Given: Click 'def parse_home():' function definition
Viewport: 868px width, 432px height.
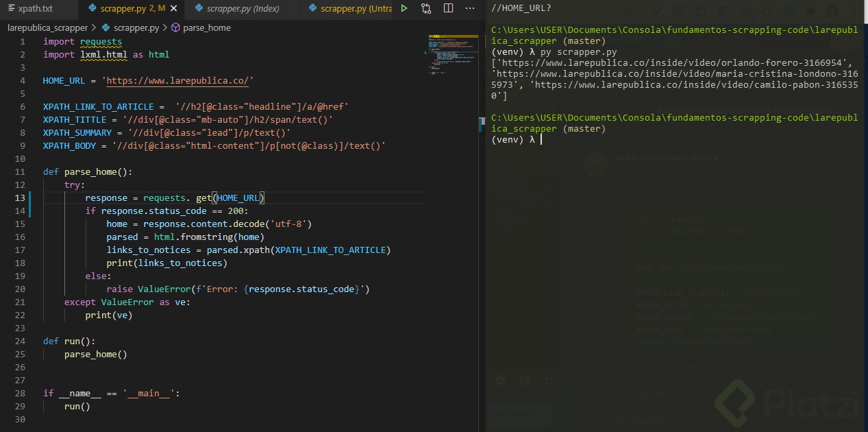Looking at the screenshot, I should [x=88, y=172].
